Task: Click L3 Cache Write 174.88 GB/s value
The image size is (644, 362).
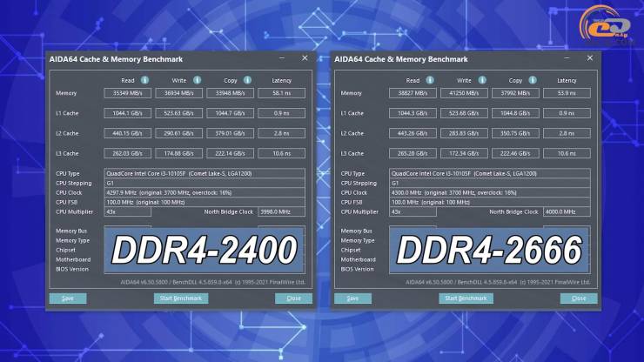Action: coord(178,154)
